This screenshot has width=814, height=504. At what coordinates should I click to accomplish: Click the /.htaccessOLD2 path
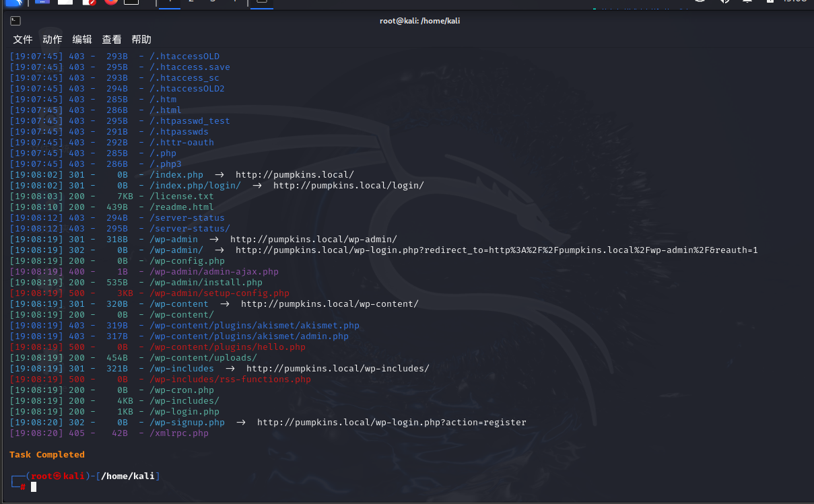click(187, 89)
